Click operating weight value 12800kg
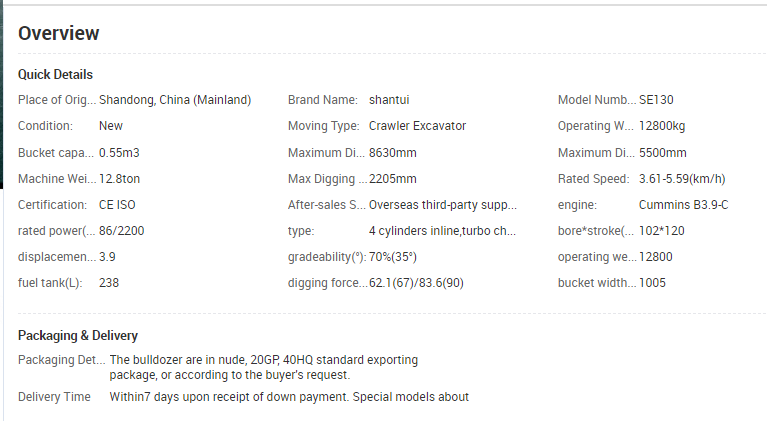Image resolution: width=767 pixels, height=421 pixels. pyautogui.click(x=662, y=126)
